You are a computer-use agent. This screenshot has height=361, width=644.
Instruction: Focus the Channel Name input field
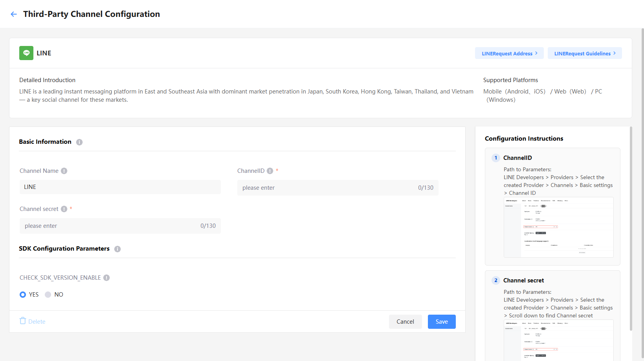point(120,187)
